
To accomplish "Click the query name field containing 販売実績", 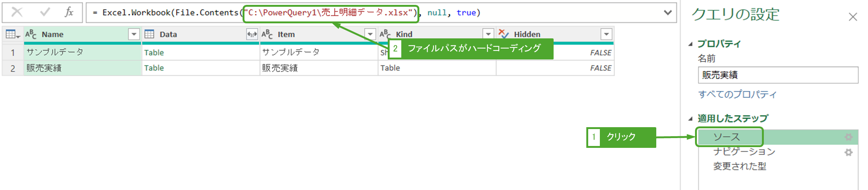I will pyautogui.click(x=777, y=75).
